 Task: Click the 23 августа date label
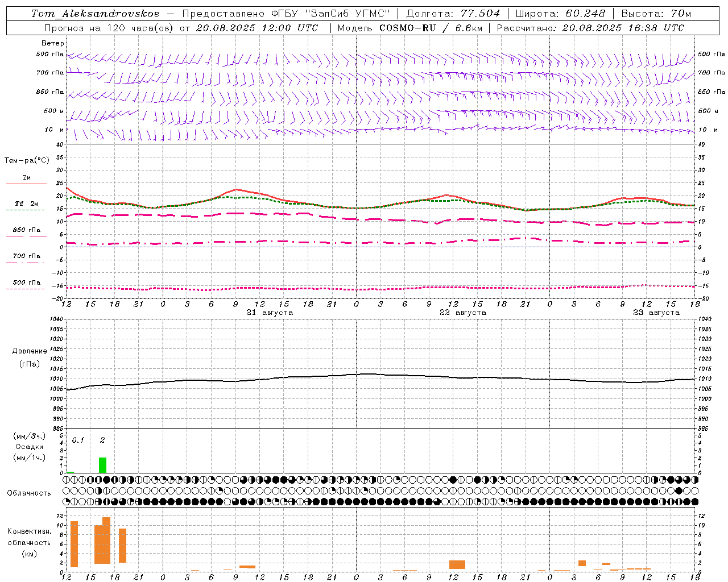point(656,313)
